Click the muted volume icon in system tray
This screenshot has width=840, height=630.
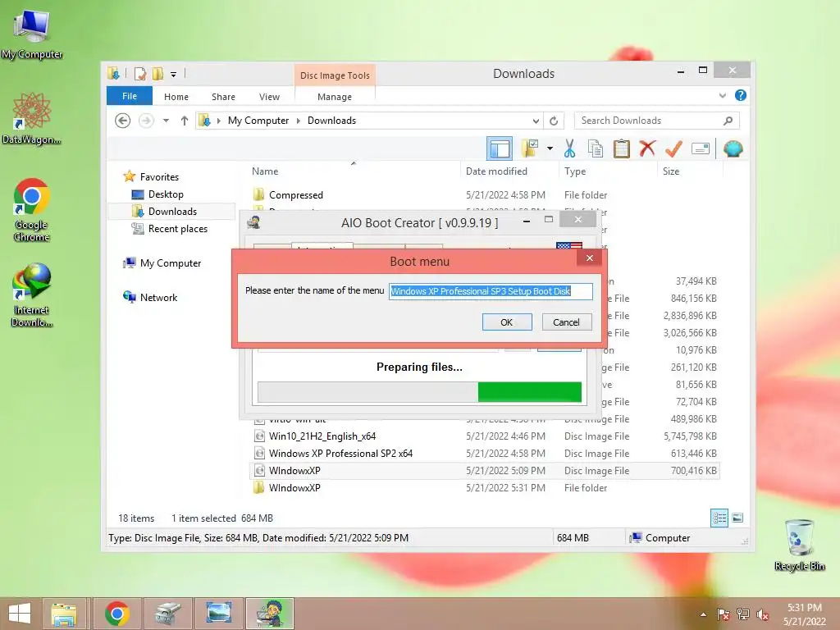[762, 614]
